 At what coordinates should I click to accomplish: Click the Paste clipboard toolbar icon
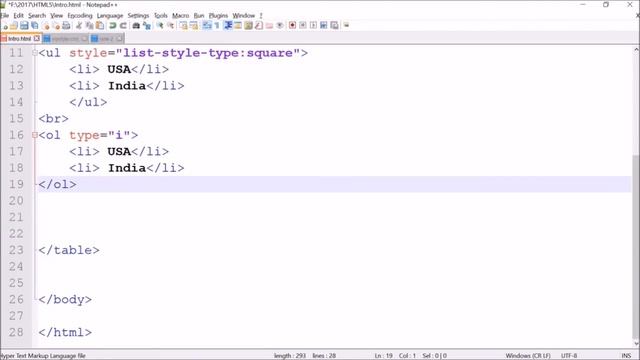pos(100,26)
